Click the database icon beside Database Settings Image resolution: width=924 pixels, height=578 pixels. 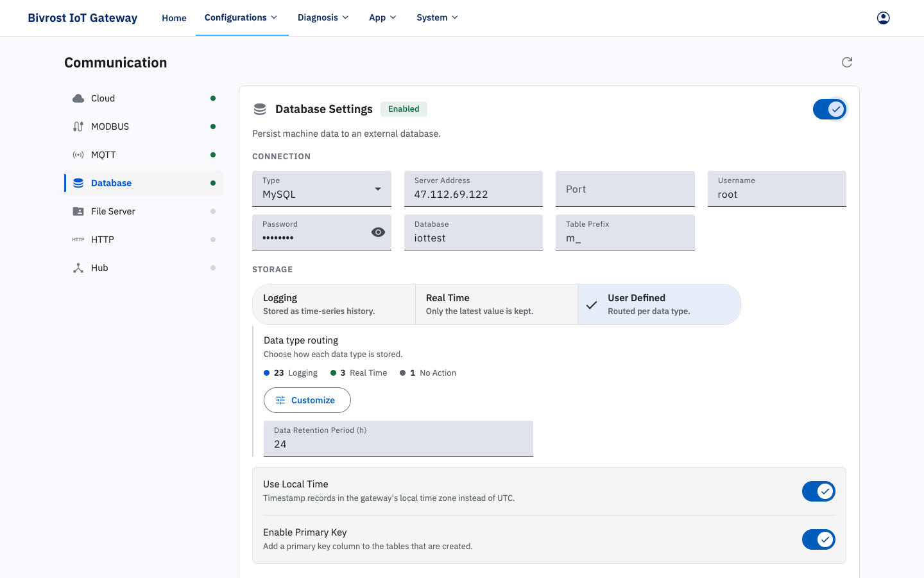(x=260, y=109)
